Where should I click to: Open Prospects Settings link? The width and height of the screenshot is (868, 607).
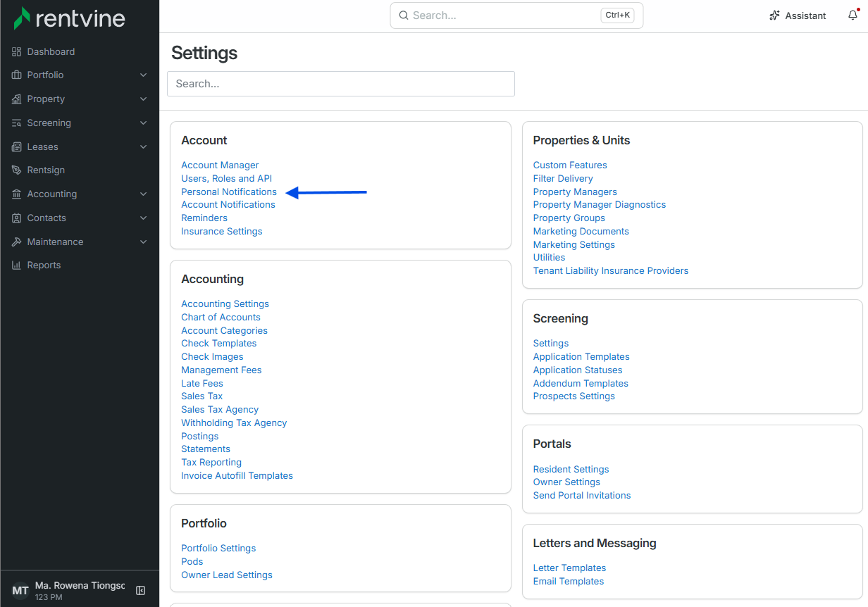click(x=574, y=396)
